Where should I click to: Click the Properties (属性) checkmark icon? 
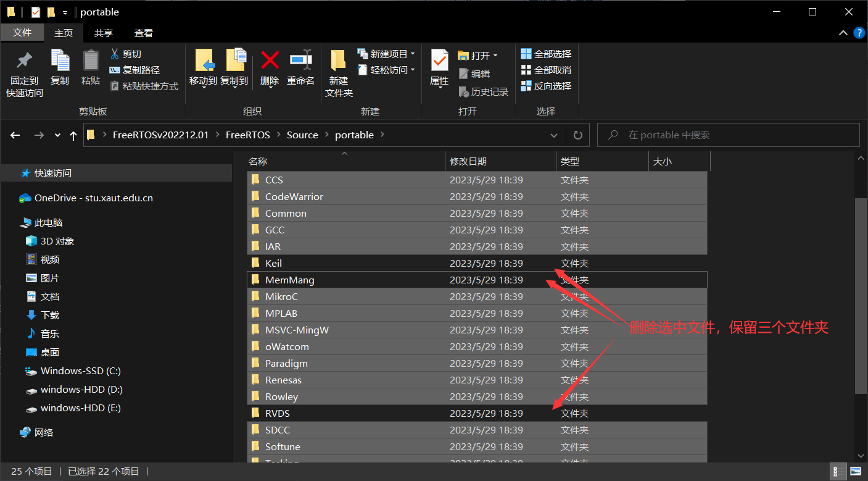click(x=439, y=61)
